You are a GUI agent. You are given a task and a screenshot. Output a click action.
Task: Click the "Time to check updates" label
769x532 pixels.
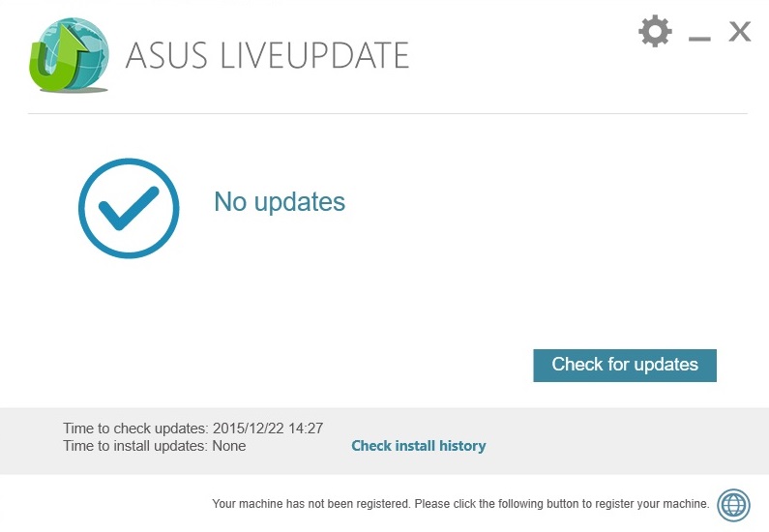coord(135,428)
